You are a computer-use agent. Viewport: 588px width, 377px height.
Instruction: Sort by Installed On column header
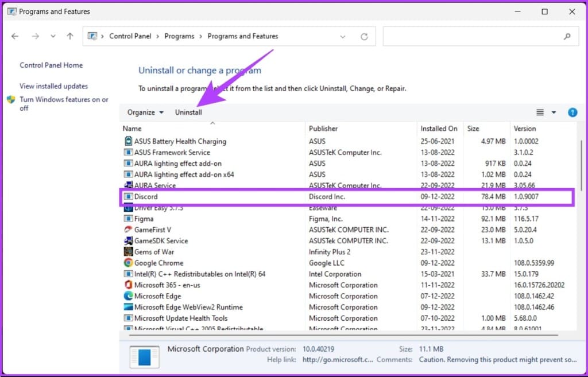[x=439, y=129]
